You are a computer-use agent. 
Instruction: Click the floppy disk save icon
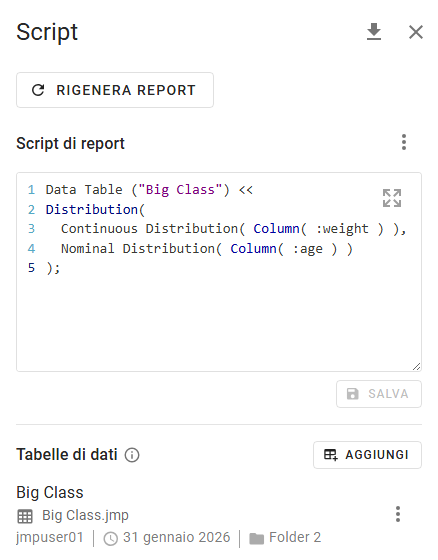pyautogui.click(x=352, y=394)
